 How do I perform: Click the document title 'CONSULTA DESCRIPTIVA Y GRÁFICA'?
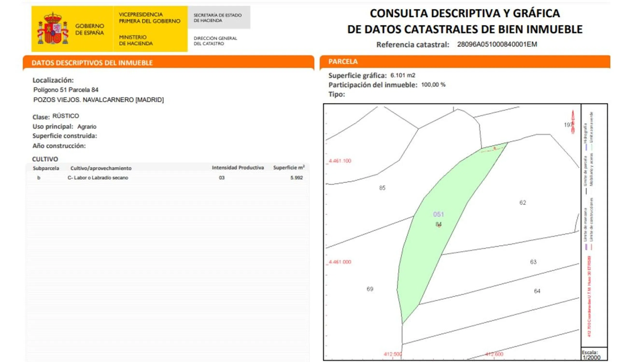[x=465, y=13]
